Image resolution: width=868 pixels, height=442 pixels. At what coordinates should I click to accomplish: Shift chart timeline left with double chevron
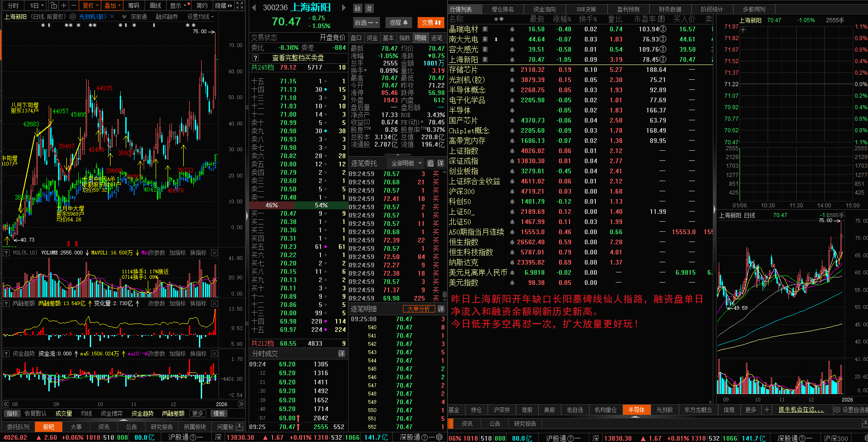(x=6, y=404)
